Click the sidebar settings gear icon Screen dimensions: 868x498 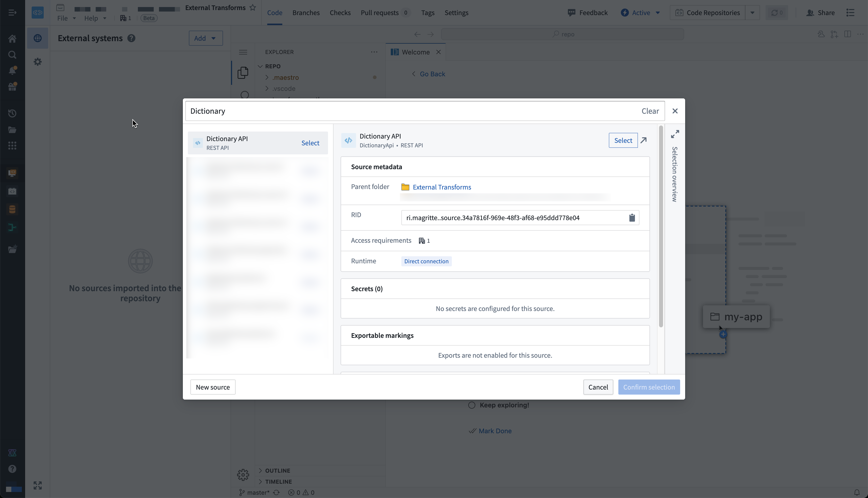(38, 61)
